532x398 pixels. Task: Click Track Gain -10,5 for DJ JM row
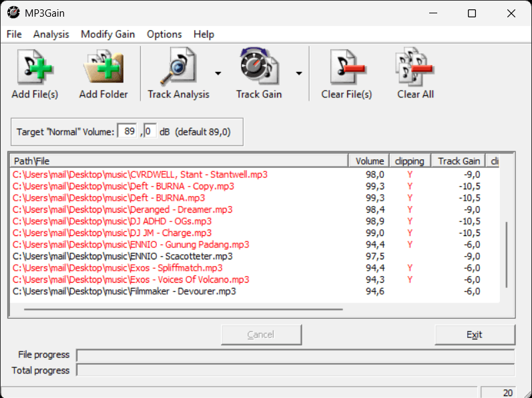(x=469, y=233)
